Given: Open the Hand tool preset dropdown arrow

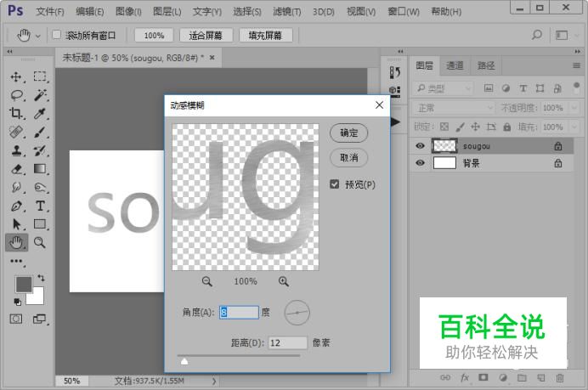Looking at the screenshot, I should (x=38, y=36).
